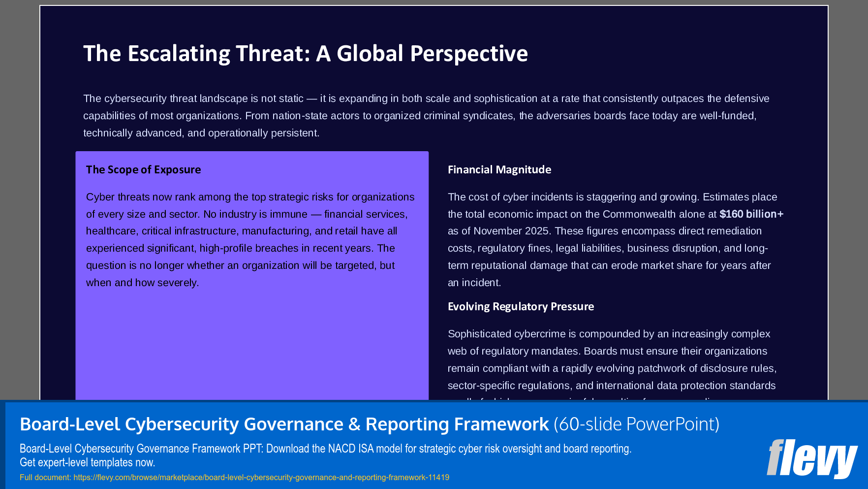Click 'Get expert-level templates now' text
Screen dimensions: 868x489
tap(87, 462)
